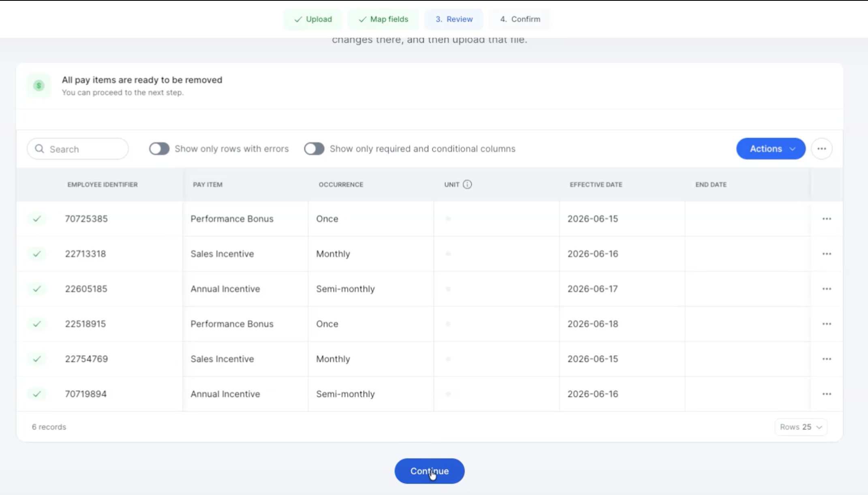Click the green check for employee 70725385
Image resolution: width=868 pixels, height=495 pixels.
coord(37,219)
